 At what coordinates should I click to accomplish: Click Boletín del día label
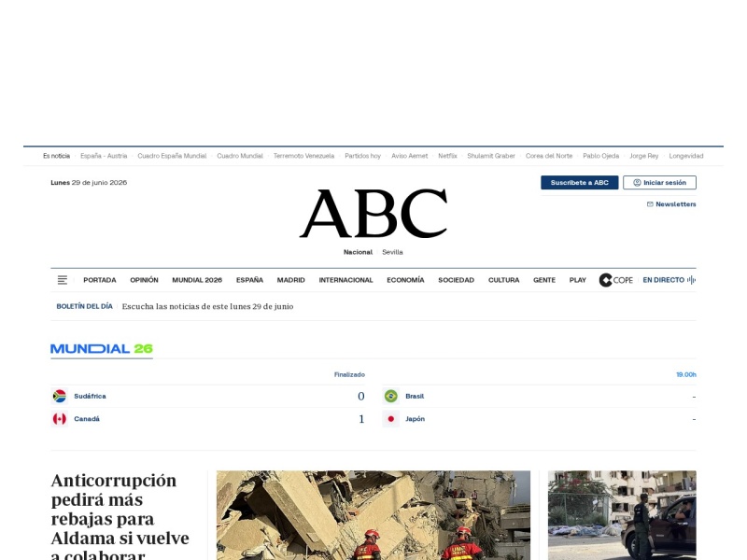pyautogui.click(x=84, y=306)
